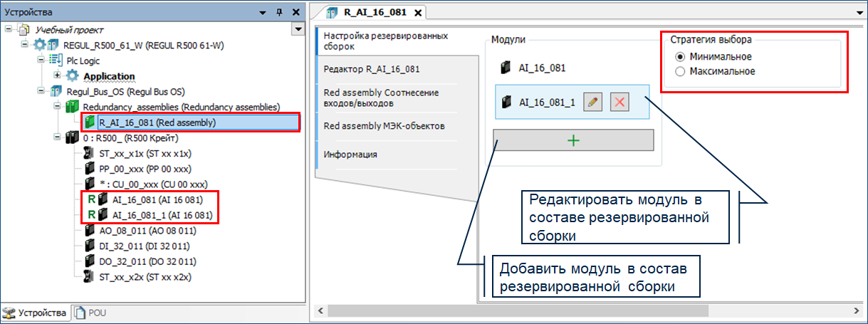
Task: Collapse the Redundancy_assemblies tree node
Action: pyautogui.click(x=57, y=107)
